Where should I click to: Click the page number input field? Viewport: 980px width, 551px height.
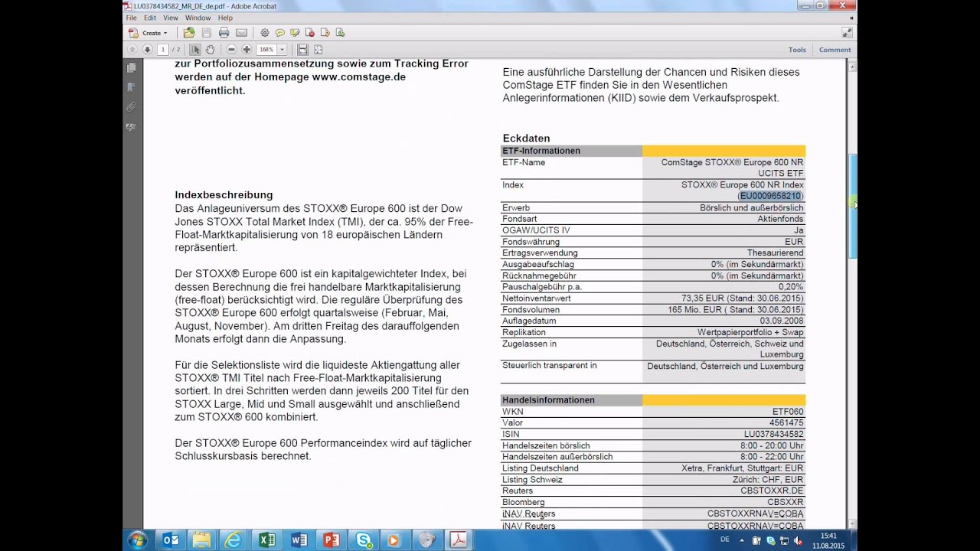point(162,50)
